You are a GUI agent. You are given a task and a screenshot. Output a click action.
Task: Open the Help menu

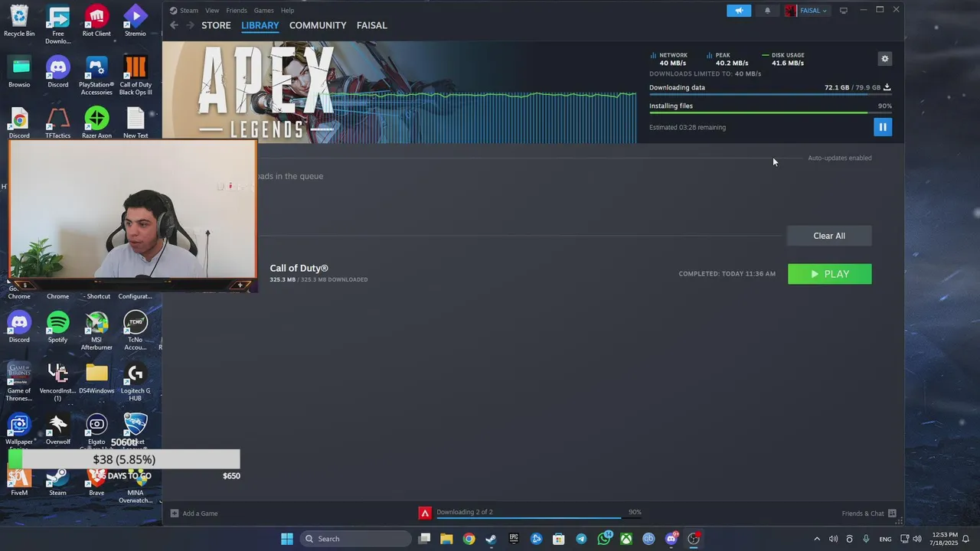click(287, 11)
